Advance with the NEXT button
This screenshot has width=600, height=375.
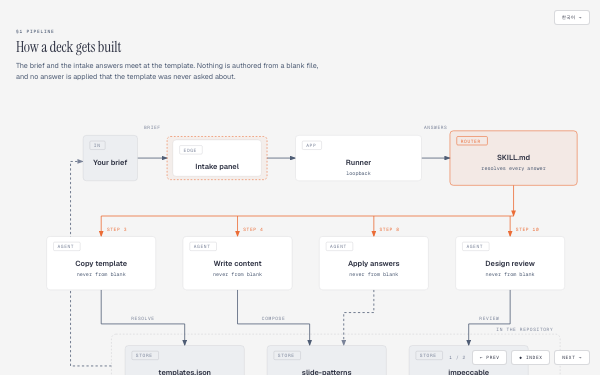572,357
